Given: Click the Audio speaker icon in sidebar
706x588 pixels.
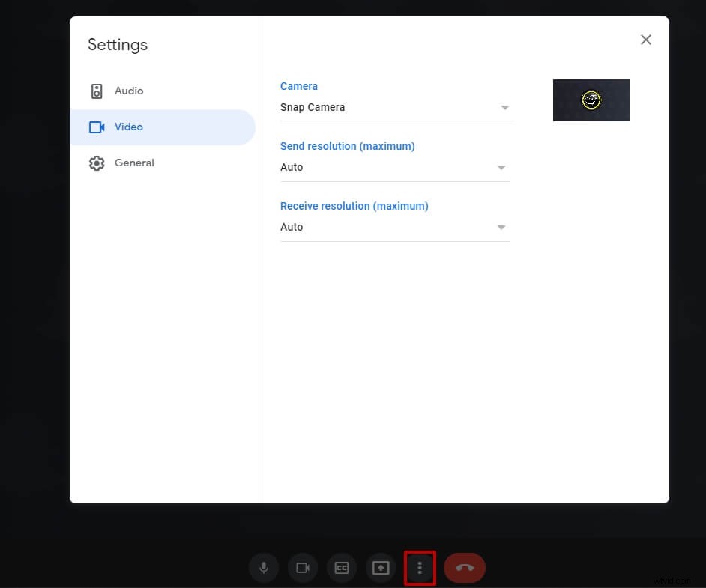Looking at the screenshot, I should pos(97,91).
